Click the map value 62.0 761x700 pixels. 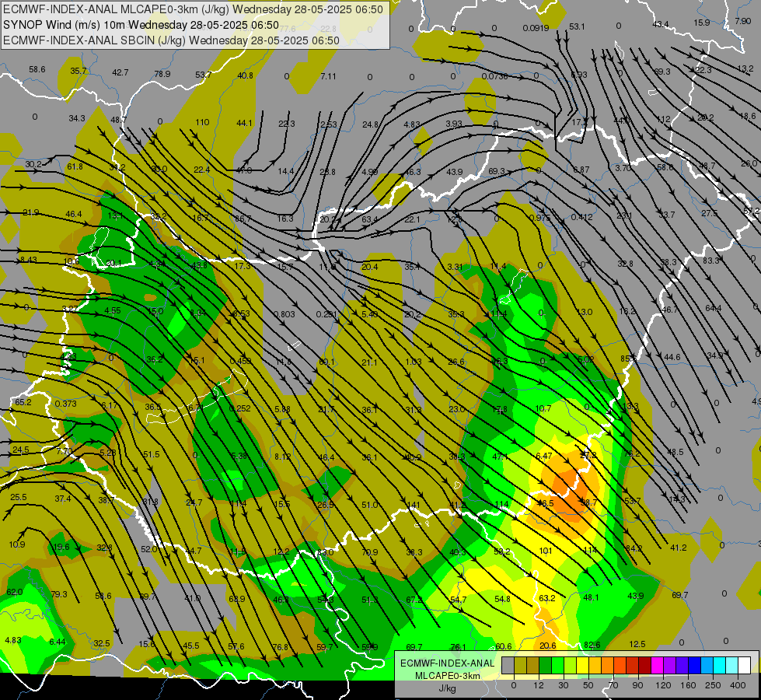(15, 592)
